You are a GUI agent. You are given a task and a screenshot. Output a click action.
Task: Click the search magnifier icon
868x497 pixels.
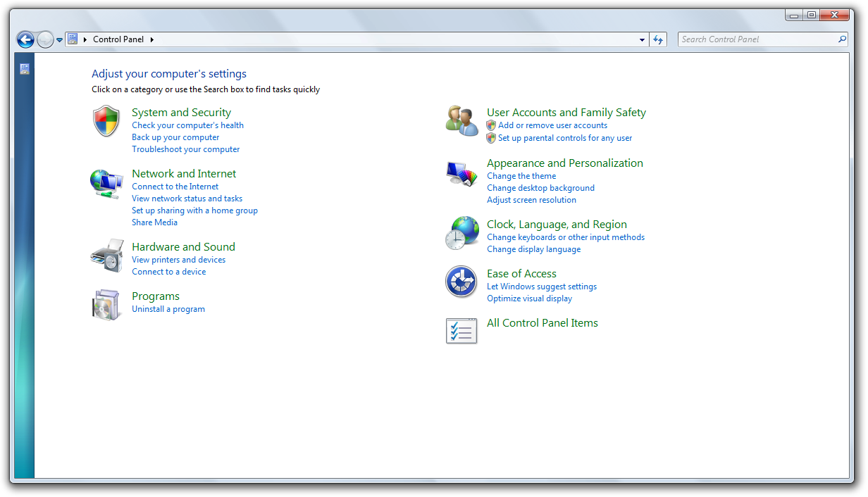coord(842,39)
